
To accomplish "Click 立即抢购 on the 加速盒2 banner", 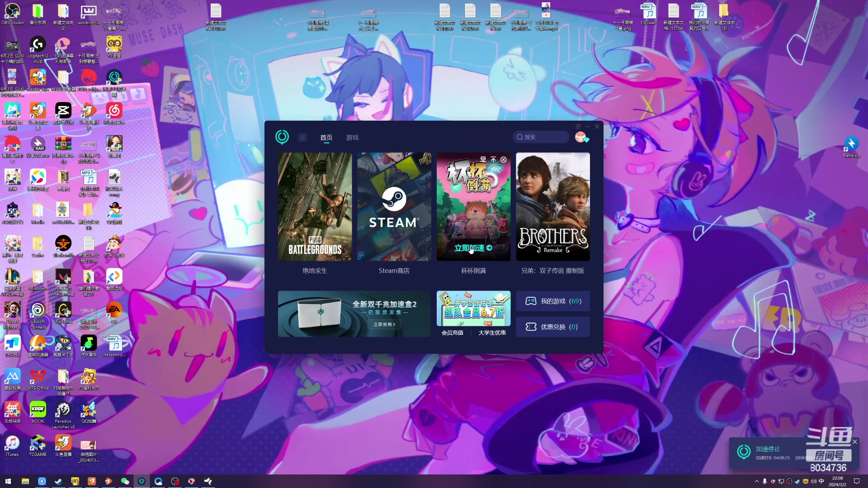I will click(x=384, y=324).
